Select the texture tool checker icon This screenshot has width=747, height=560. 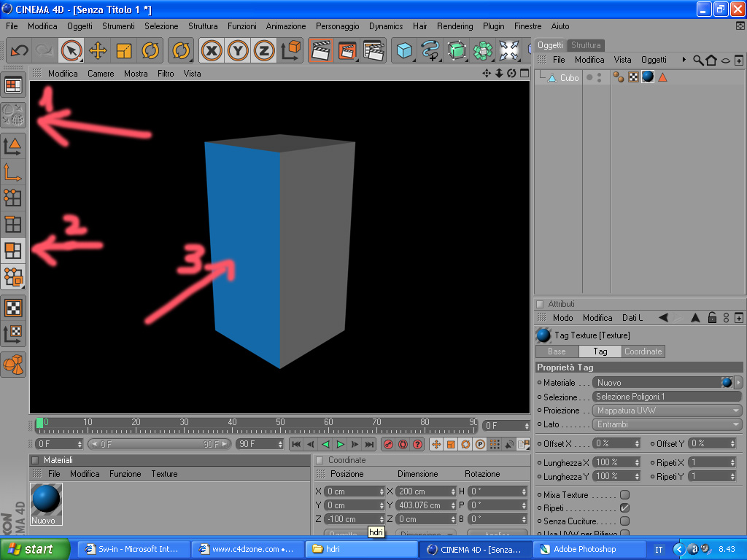[13, 308]
